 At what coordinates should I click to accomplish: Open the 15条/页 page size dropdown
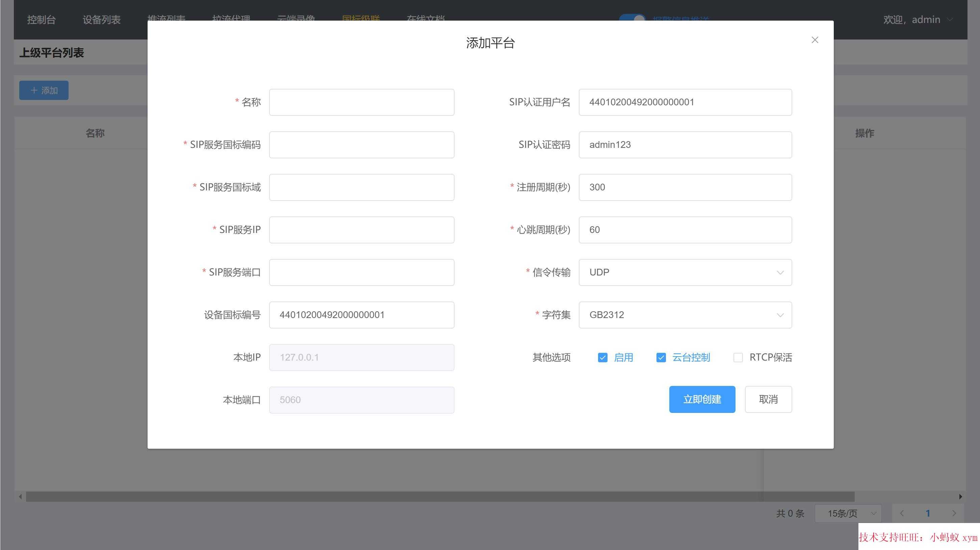[x=848, y=513]
